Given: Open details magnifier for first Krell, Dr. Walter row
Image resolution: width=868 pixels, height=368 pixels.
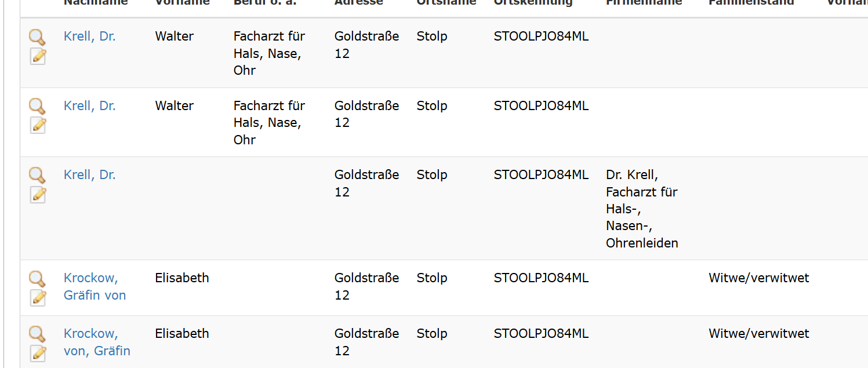Looking at the screenshot, I should [x=37, y=37].
